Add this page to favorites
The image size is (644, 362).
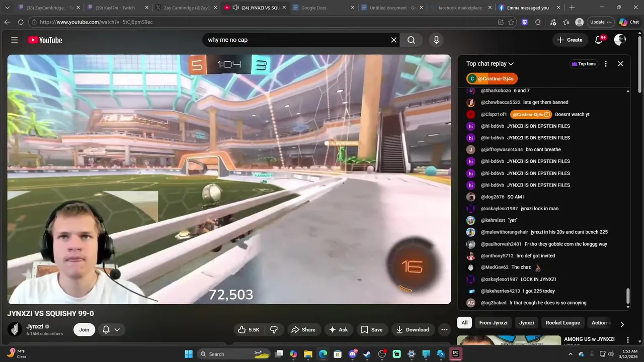pos(511,22)
